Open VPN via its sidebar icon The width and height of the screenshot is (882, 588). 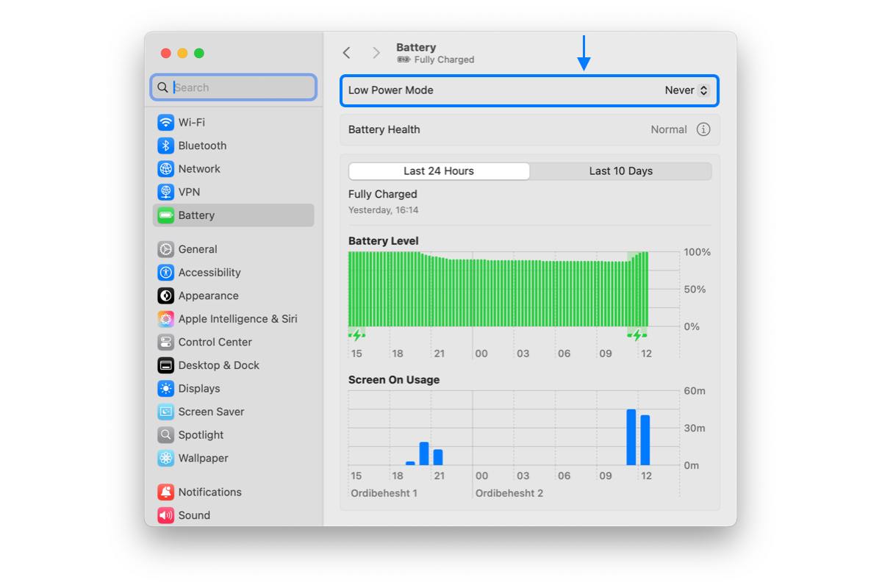(x=166, y=192)
